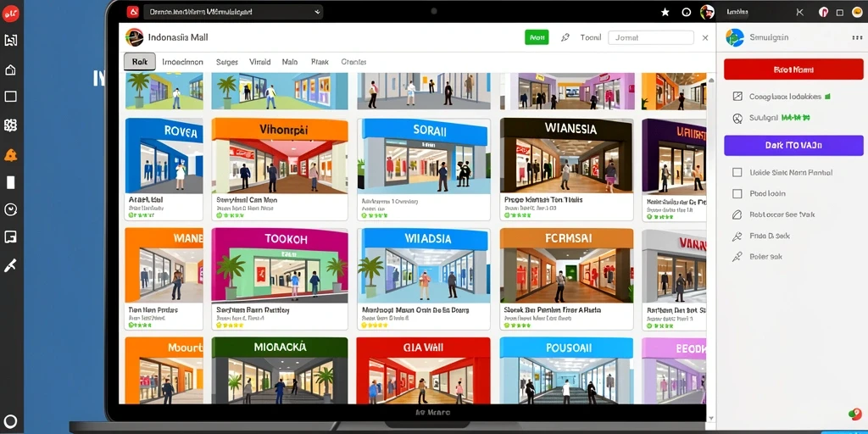The image size is (868, 434).
Task: Click the red button in right panel
Action: click(793, 70)
